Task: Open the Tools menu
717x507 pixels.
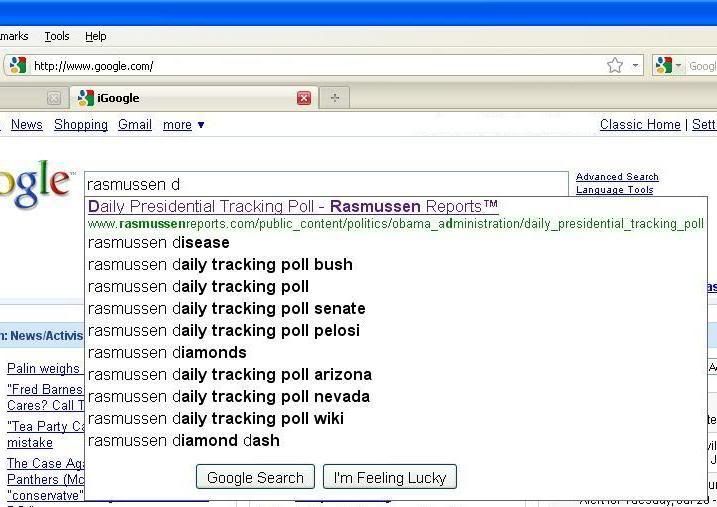Action: [57, 36]
